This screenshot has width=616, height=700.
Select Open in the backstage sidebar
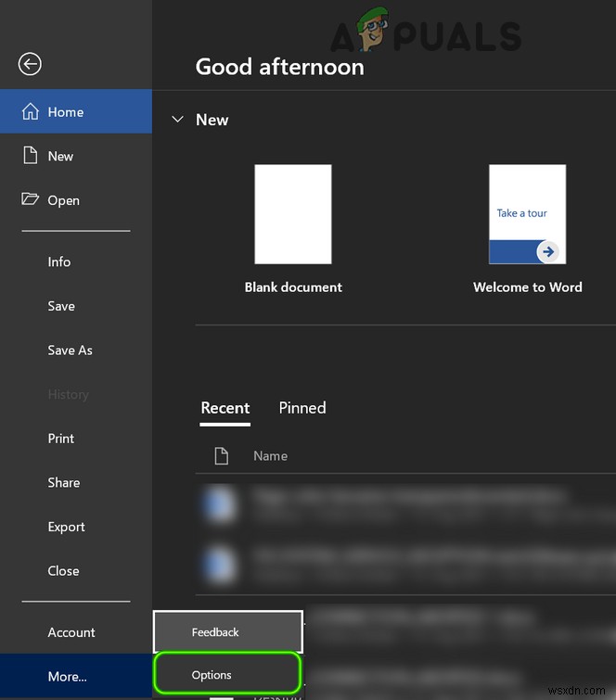[76, 200]
